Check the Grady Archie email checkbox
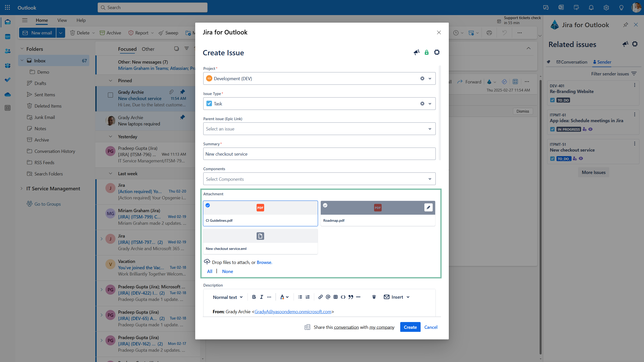644x362 pixels. (x=110, y=95)
